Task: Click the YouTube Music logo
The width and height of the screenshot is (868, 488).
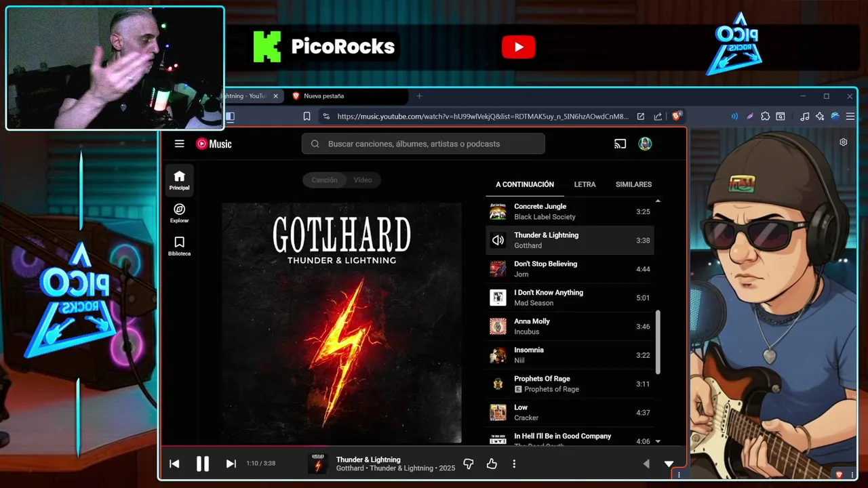Action: tap(214, 144)
